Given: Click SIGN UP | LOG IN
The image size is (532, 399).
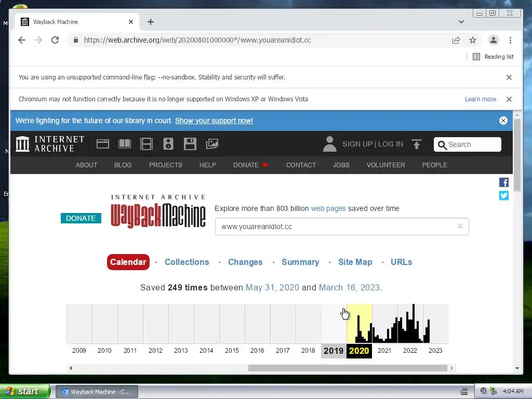Looking at the screenshot, I should click(373, 144).
